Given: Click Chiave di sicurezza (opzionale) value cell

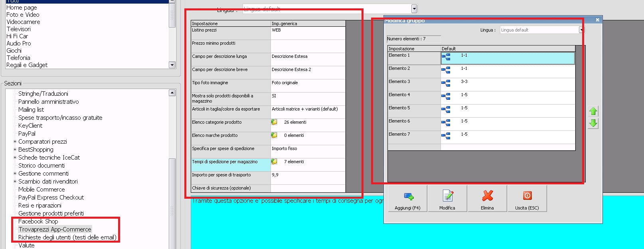Looking at the screenshot, I should [308, 189].
